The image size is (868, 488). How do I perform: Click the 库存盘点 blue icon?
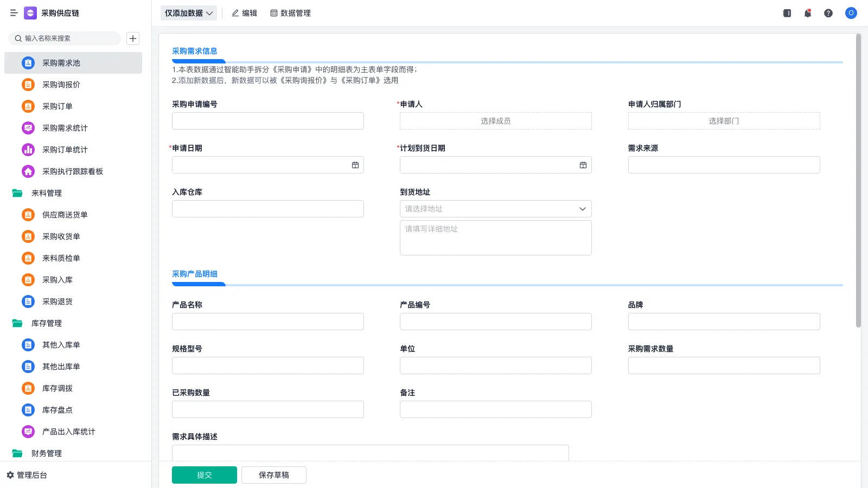point(28,410)
